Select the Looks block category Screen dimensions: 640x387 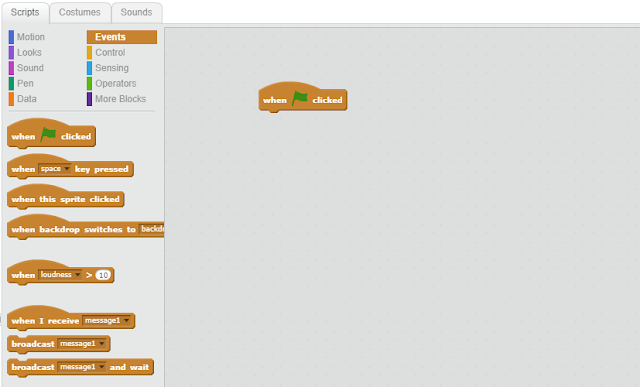click(25, 52)
